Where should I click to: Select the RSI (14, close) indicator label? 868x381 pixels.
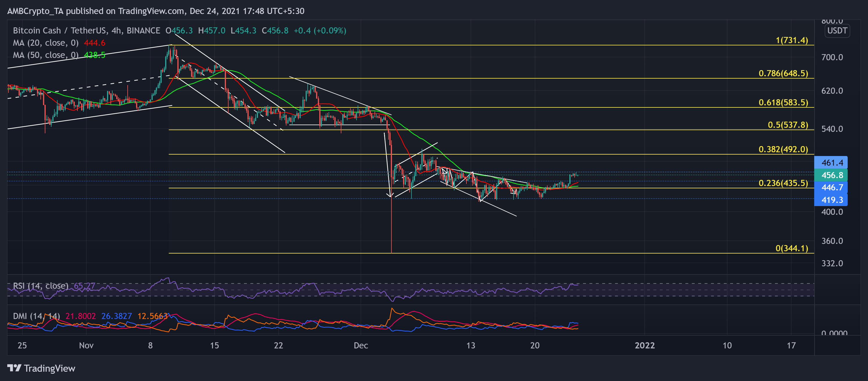point(40,286)
